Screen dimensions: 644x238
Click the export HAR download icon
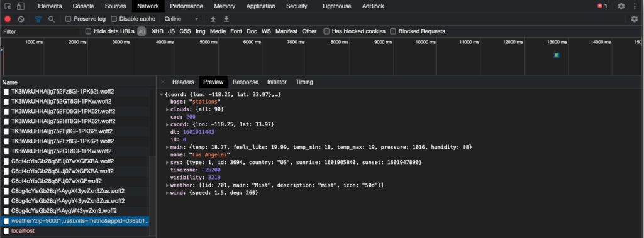(x=226, y=19)
